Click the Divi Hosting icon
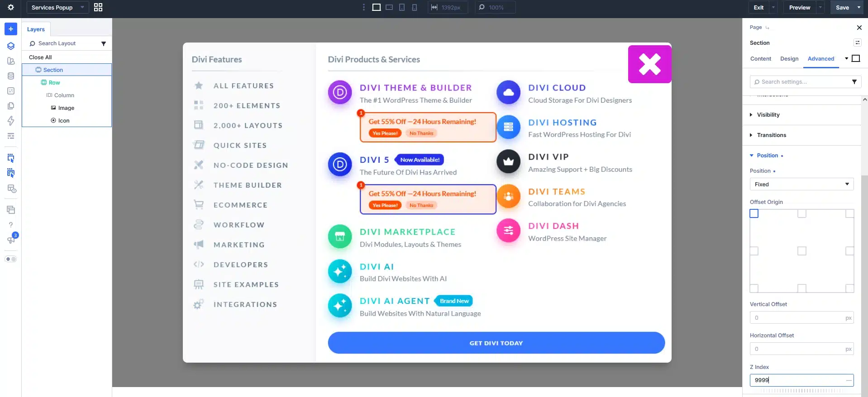This screenshot has height=397, width=868. [508, 127]
